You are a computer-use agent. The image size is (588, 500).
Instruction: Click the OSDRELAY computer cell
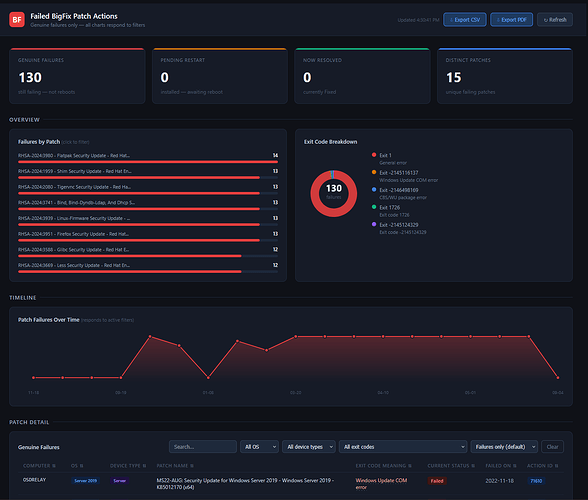[x=34, y=480]
